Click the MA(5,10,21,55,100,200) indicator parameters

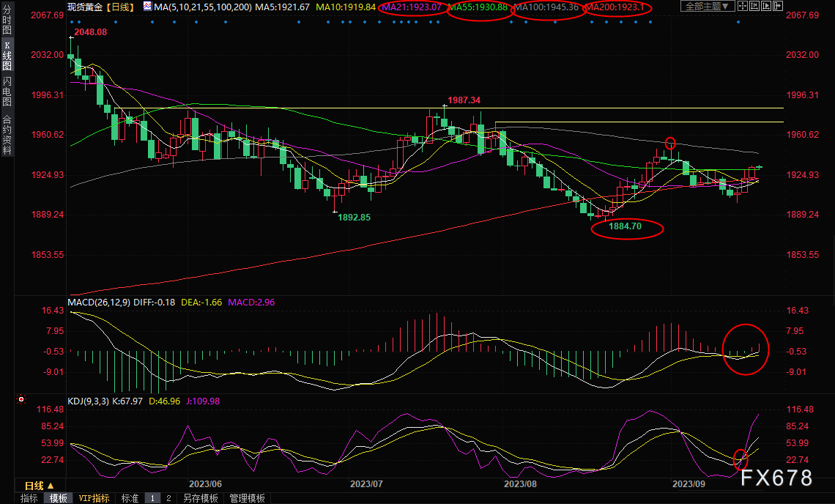201,7
